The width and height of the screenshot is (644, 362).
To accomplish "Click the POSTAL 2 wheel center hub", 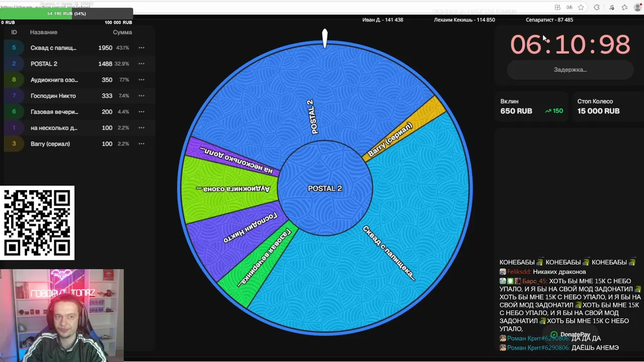I will (325, 189).
